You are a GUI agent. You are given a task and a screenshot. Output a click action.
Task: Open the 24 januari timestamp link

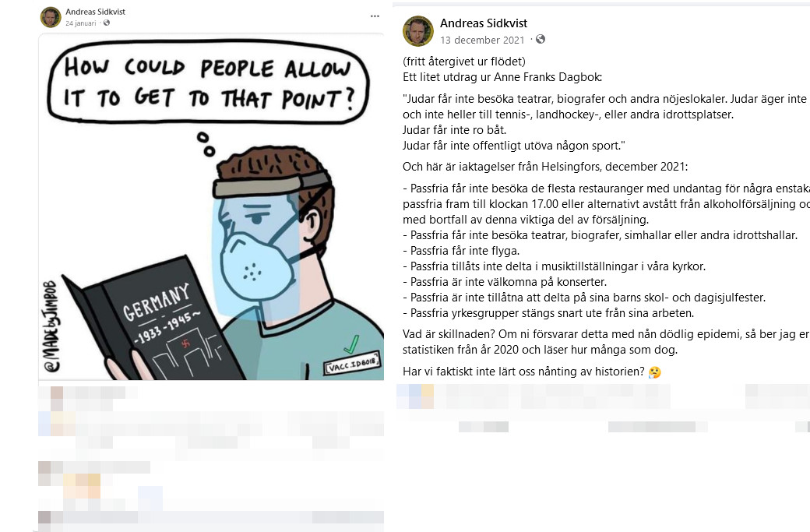pos(80,23)
